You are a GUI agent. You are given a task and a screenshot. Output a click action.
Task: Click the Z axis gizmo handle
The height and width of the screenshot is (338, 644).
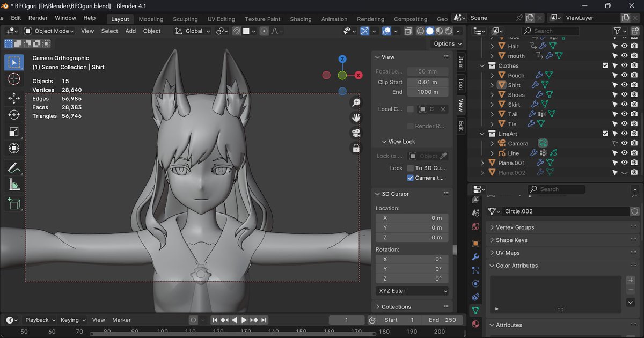click(342, 59)
